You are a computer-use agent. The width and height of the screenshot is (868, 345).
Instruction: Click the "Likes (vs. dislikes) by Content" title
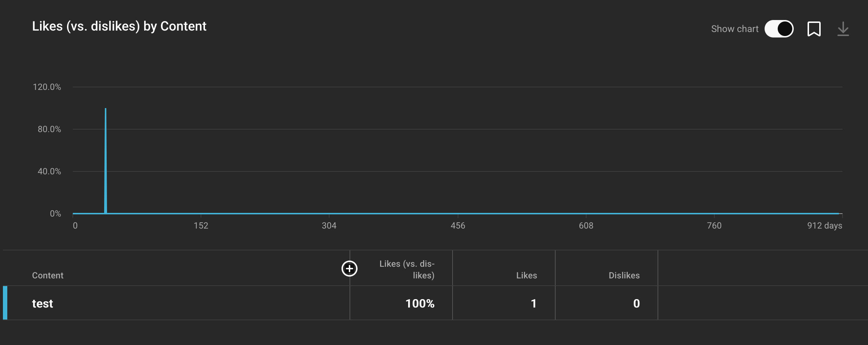click(x=119, y=26)
